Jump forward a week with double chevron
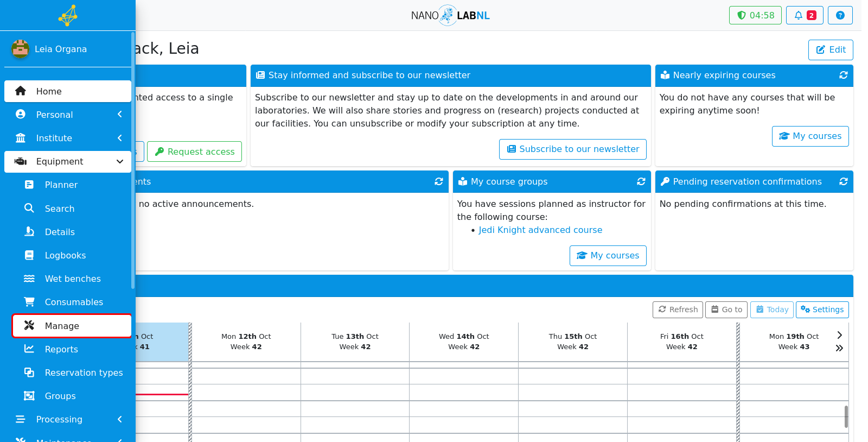 (x=839, y=348)
